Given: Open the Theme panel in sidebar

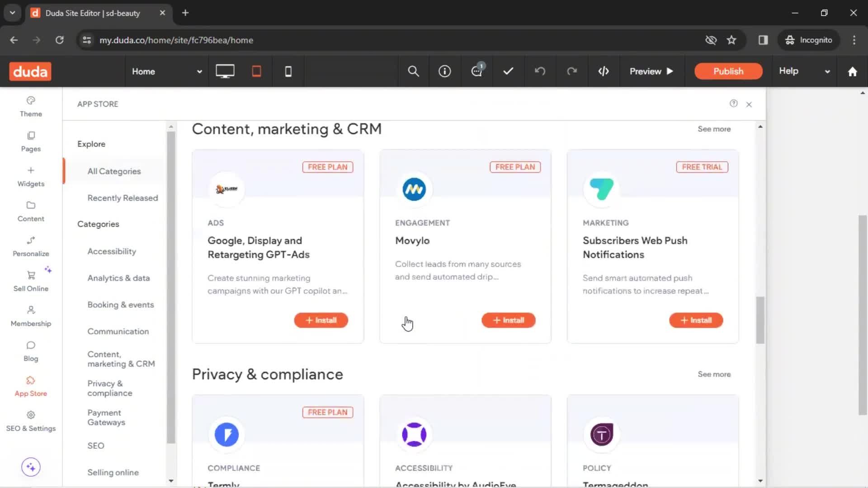Looking at the screenshot, I should (x=31, y=107).
